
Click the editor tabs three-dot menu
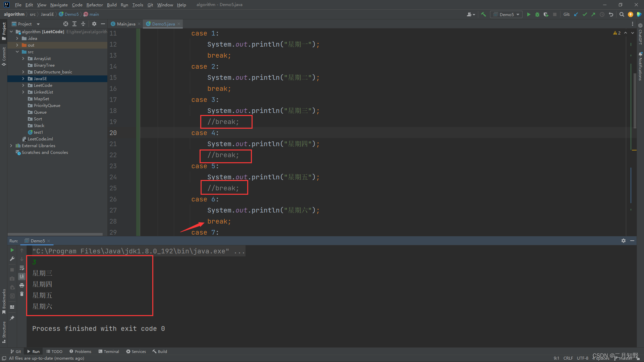click(x=633, y=24)
